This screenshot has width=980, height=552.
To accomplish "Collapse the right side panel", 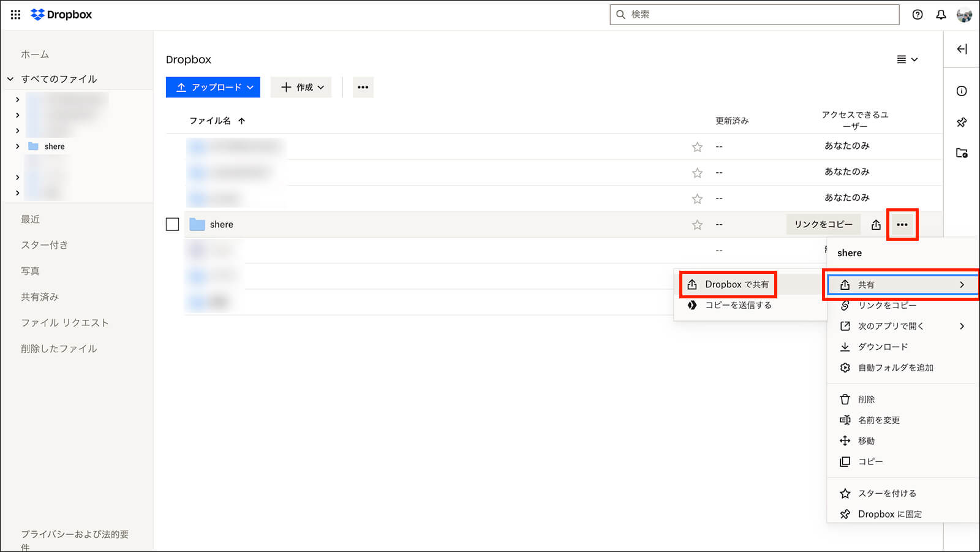I will point(962,49).
